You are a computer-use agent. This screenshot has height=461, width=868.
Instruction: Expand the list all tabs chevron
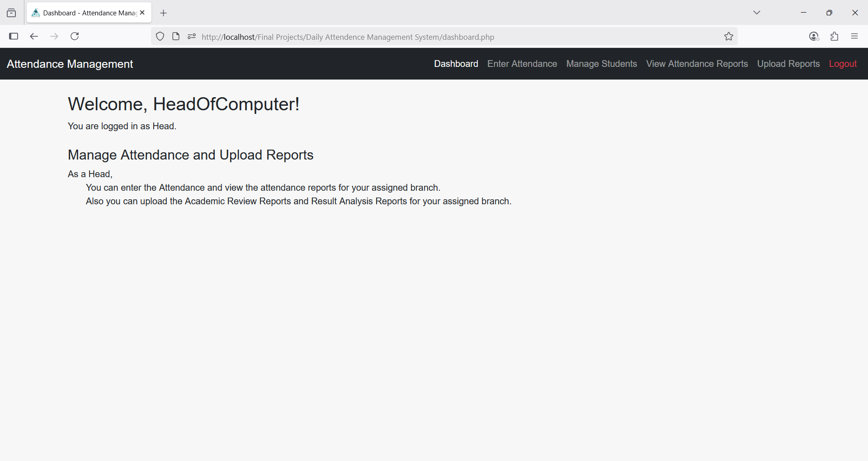tap(757, 13)
